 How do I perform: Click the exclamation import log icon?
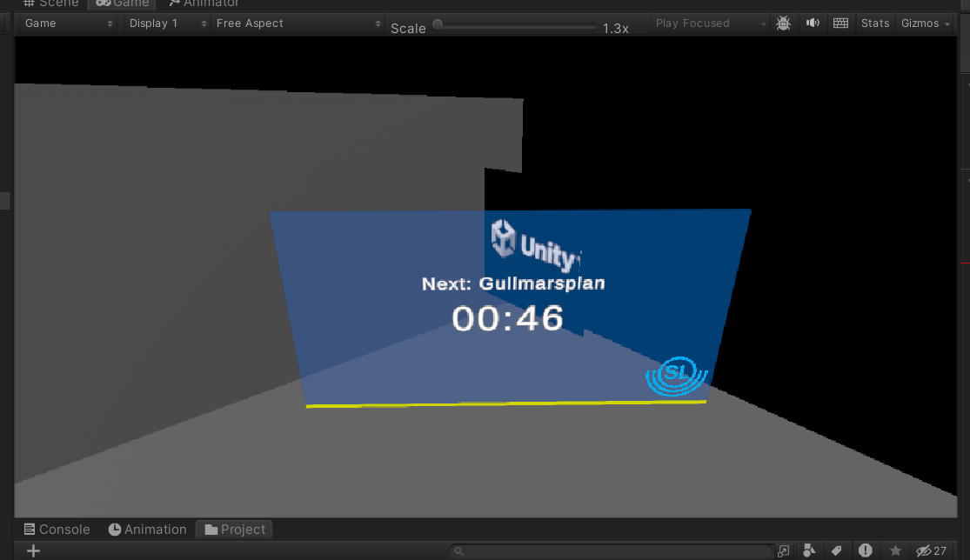pos(865,550)
